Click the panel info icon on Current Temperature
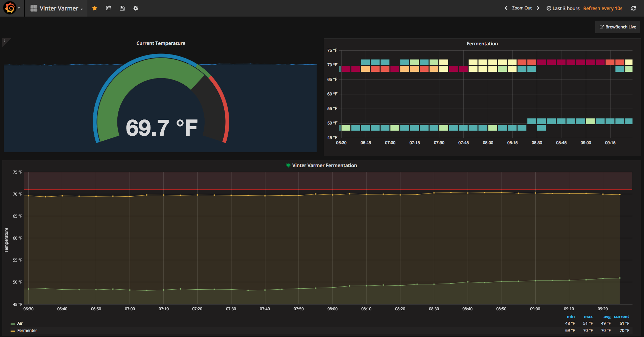The width and height of the screenshot is (644, 337). tap(4, 41)
